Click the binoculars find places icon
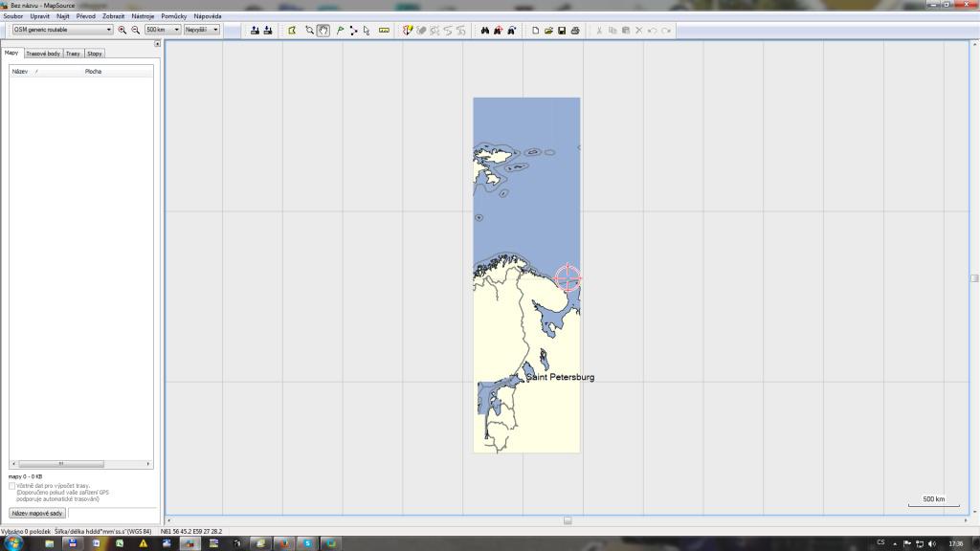The image size is (980, 551). 485,30
